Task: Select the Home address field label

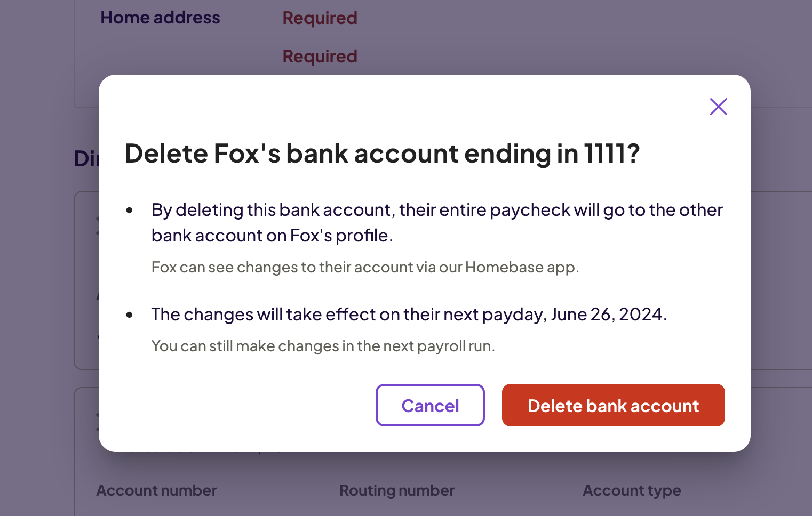Action: (160, 17)
